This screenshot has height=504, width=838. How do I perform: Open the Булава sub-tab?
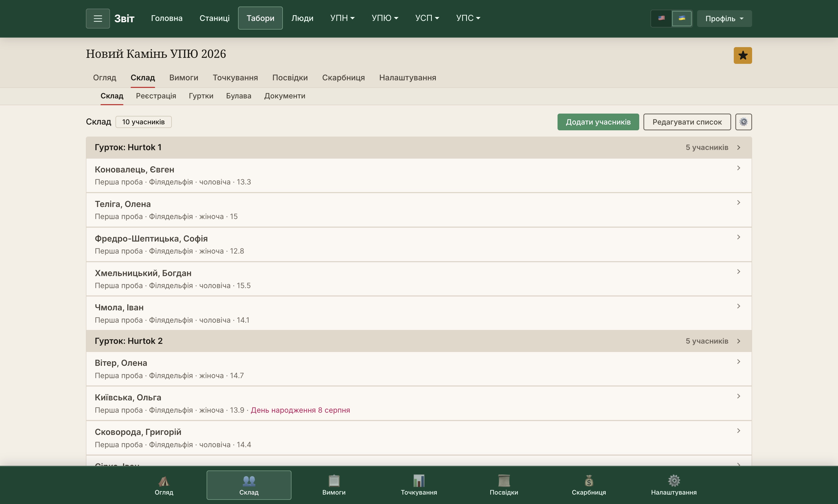click(239, 96)
